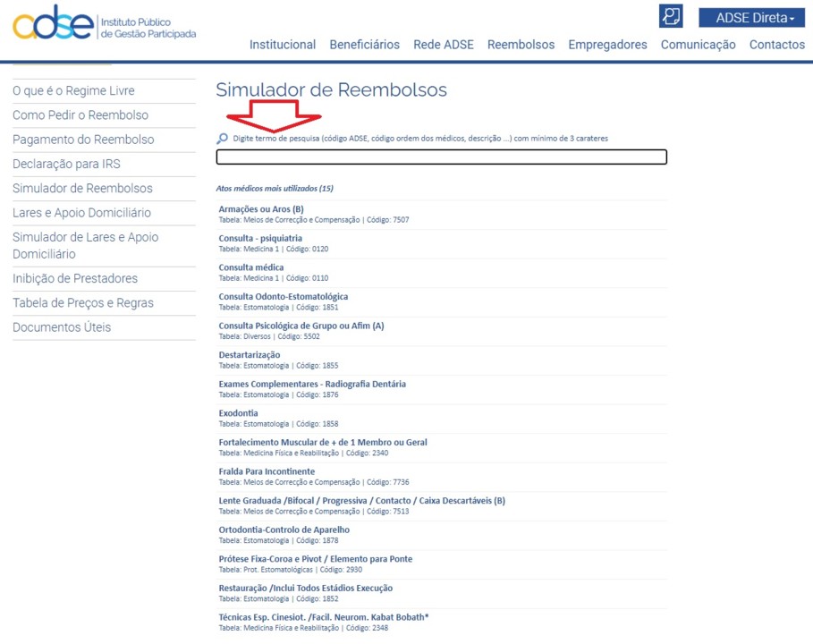Click the magnifying glass search icon

[x=223, y=139]
